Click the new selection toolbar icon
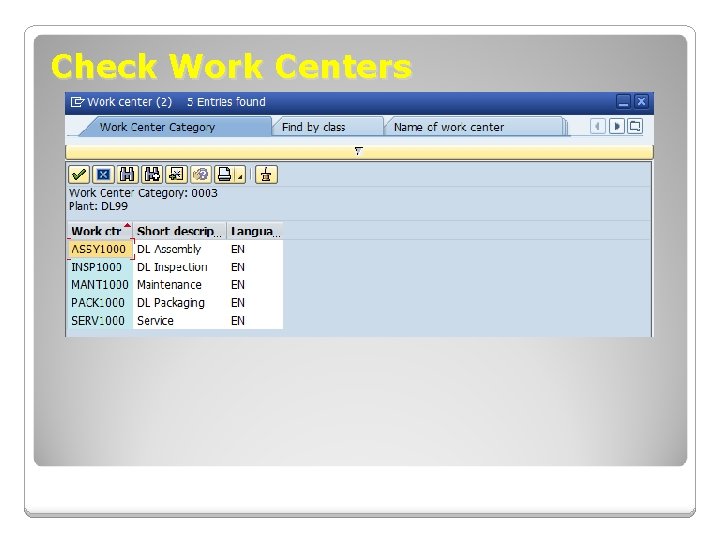 click(176, 174)
